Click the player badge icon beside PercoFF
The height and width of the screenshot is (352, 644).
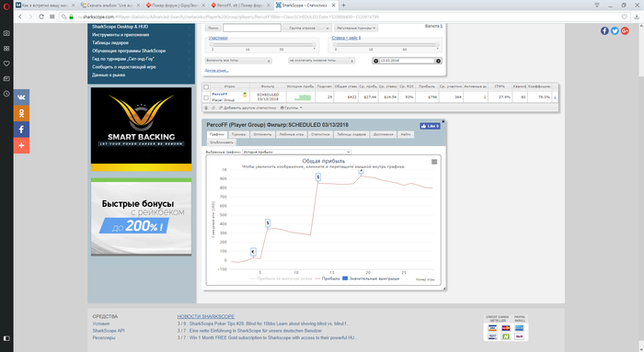pyautogui.click(x=245, y=95)
